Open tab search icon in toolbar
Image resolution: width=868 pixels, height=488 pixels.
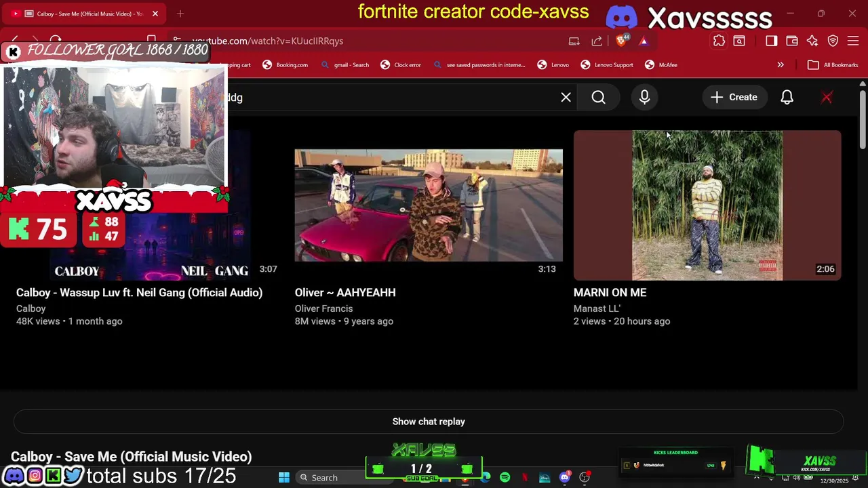coord(739,41)
